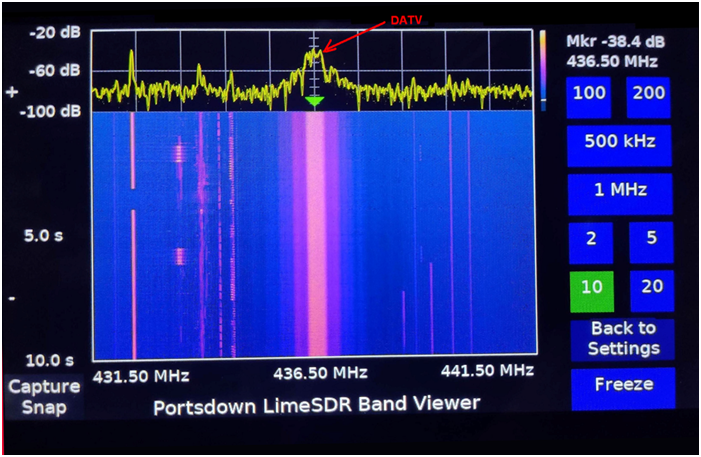Viewport: 701px width, 457px height.
Task: Click the 441.50 MHz end frequency label
Action: 488,371
